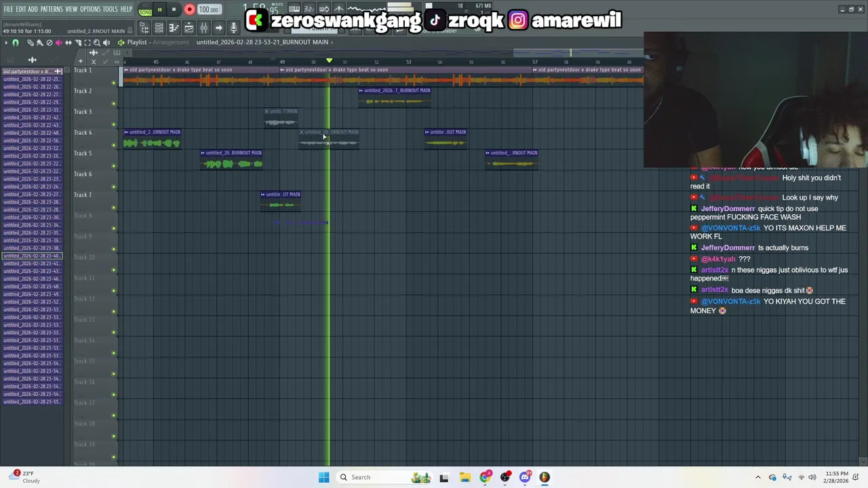
Task: Open the TOOLS menu
Action: pyautogui.click(x=111, y=9)
